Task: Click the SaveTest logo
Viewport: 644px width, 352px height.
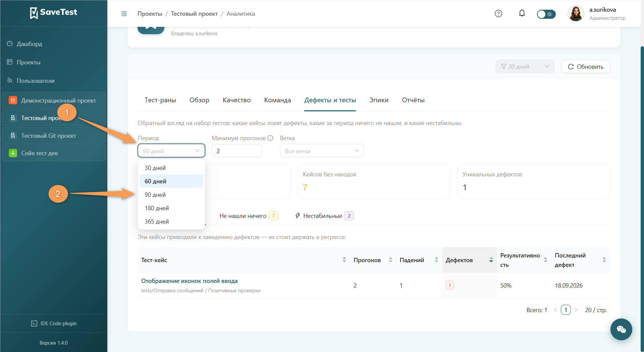Action: [x=54, y=12]
